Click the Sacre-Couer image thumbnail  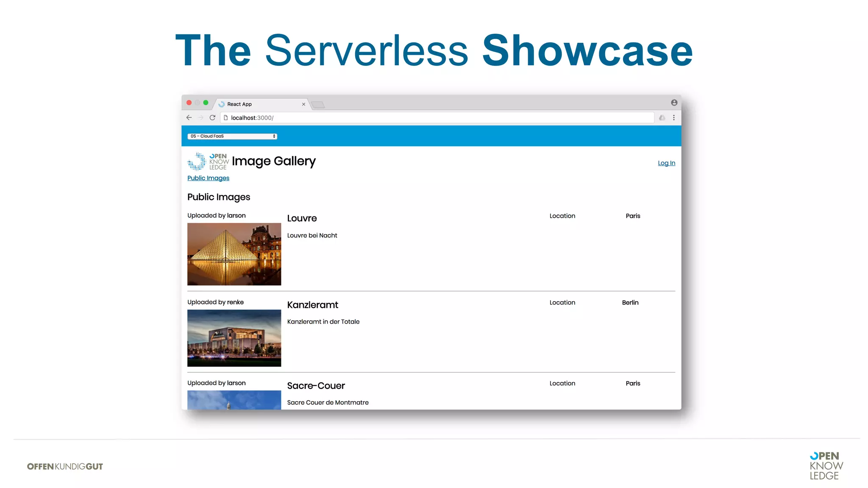(x=234, y=400)
